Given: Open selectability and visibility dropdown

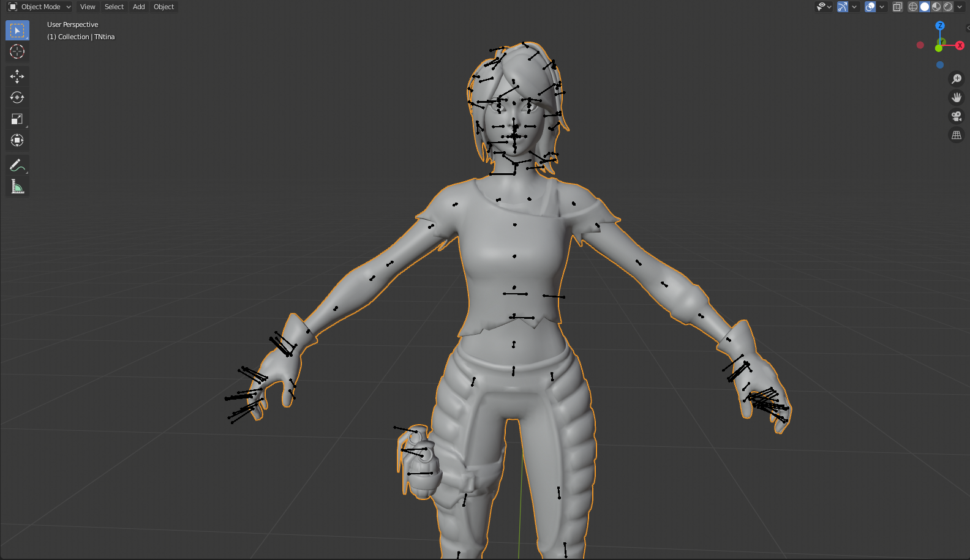Looking at the screenshot, I should [824, 7].
